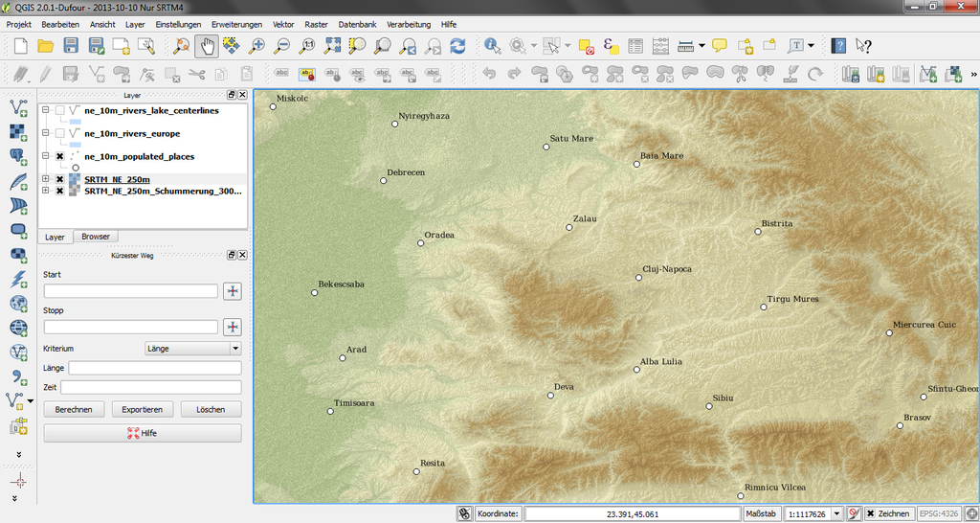980x523 pixels.
Task: Click the Berechnen button
Action: pos(74,409)
